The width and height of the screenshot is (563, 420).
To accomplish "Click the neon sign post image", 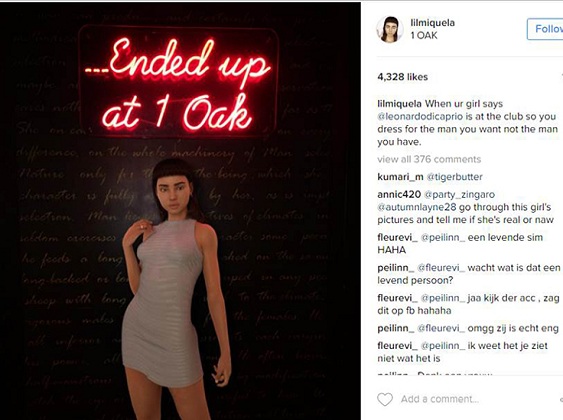I will pyautogui.click(x=180, y=211).
